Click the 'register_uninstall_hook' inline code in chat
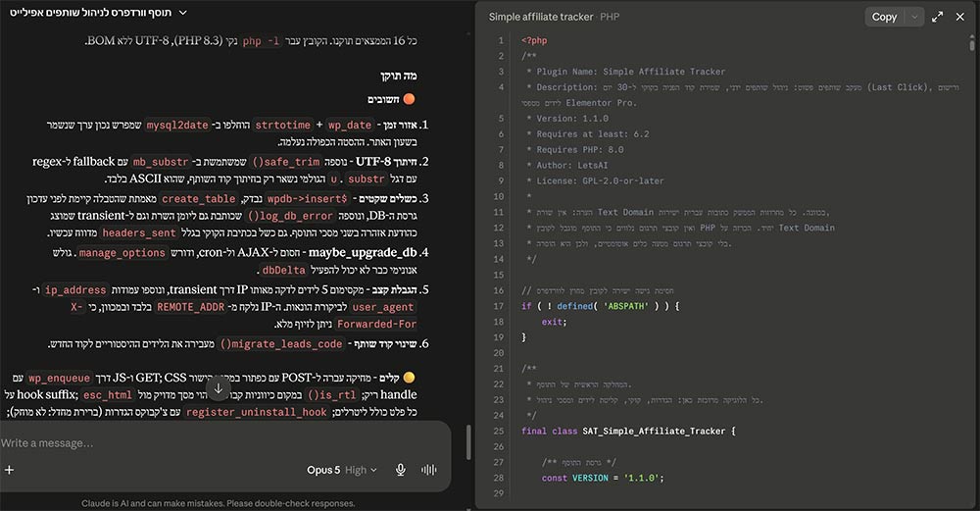The image size is (980, 511). (256, 412)
